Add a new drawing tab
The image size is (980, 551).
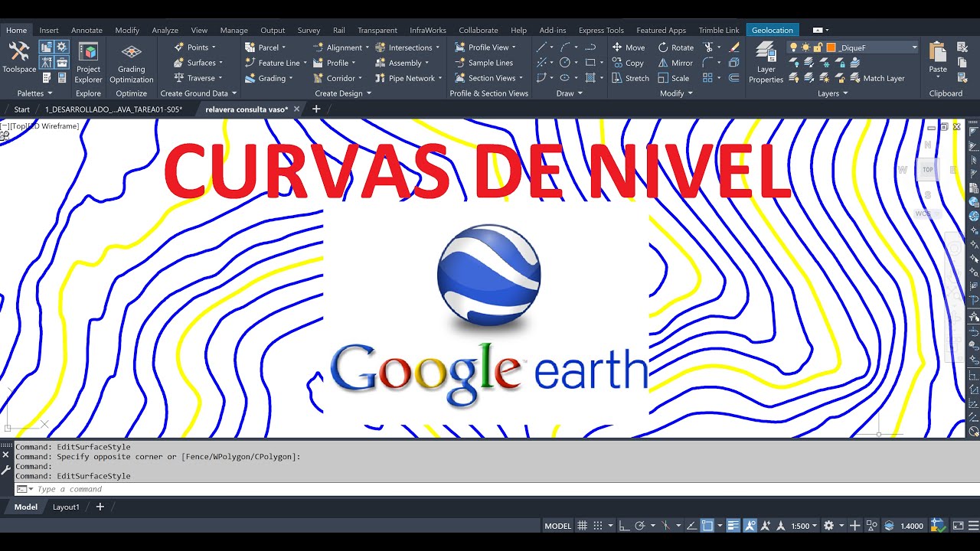pyautogui.click(x=316, y=109)
